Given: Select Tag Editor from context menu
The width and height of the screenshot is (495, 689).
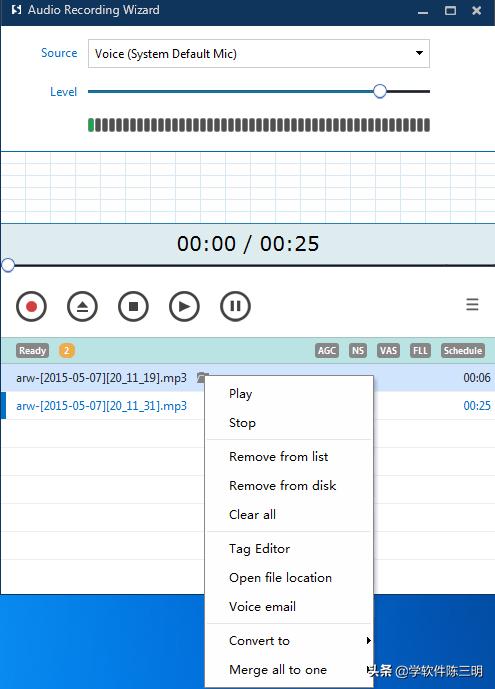Looking at the screenshot, I should pos(259,549).
